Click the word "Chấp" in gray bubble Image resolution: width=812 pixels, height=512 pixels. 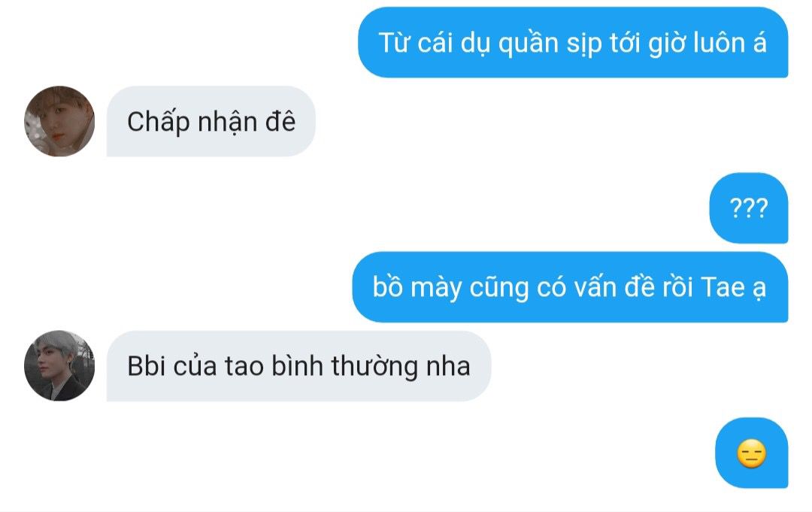click(159, 123)
